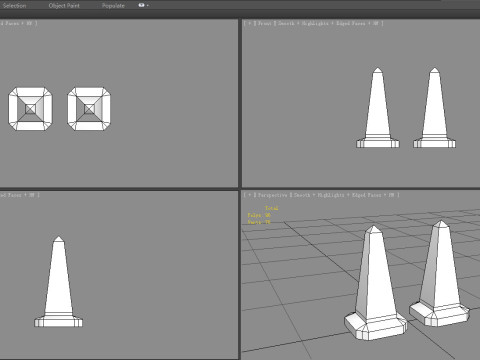The width and height of the screenshot is (480, 360).
Task: Click the yellow Polys statistic in Perspective
Action: [x=259, y=215]
